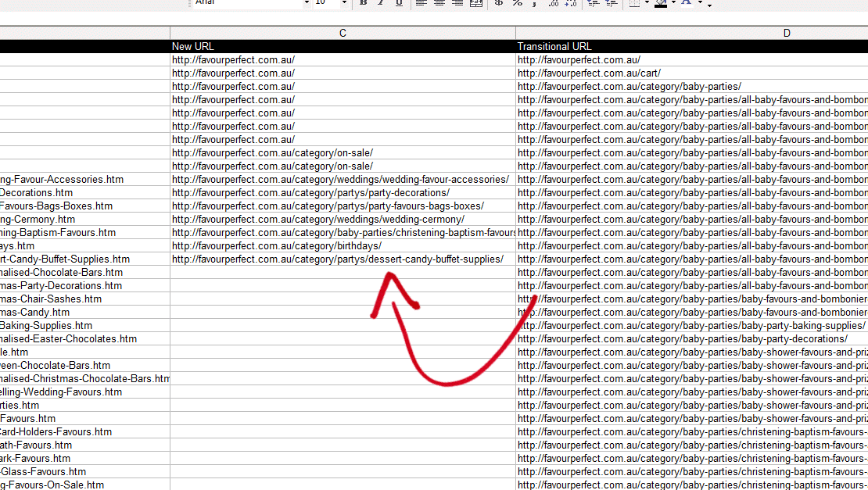Select cell 'nalised-Easter-Chocolates.htm'
Viewport: 868px width, 490px height.
pyautogui.click(x=84, y=338)
